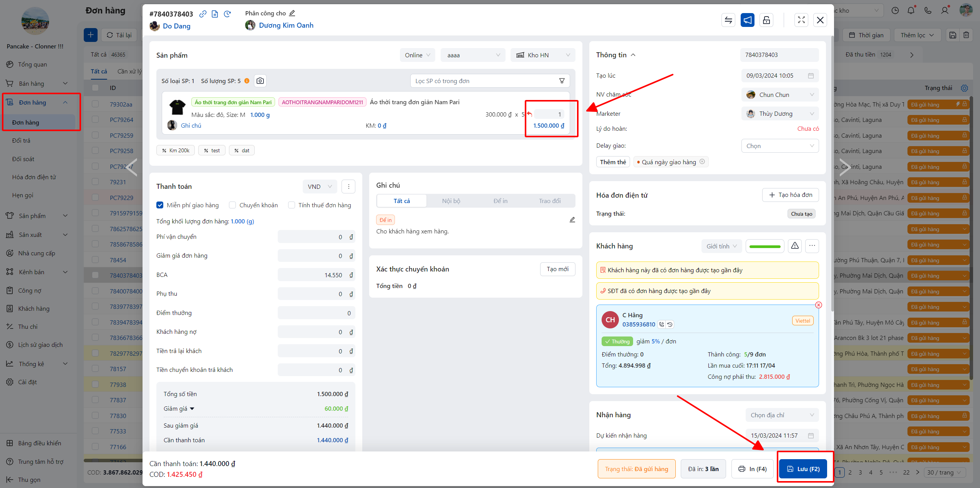Click the edit pencil in note section
980x488 pixels.
click(572, 220)
